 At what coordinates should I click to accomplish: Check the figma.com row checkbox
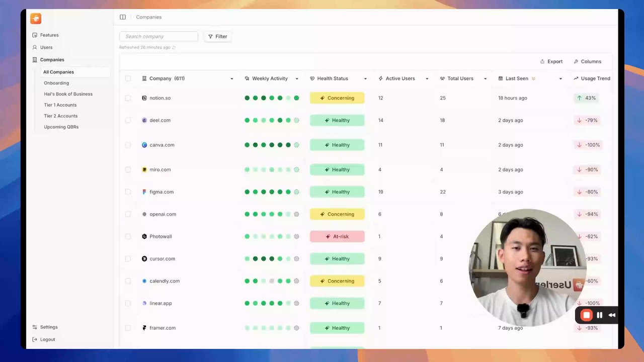(128, 192)
